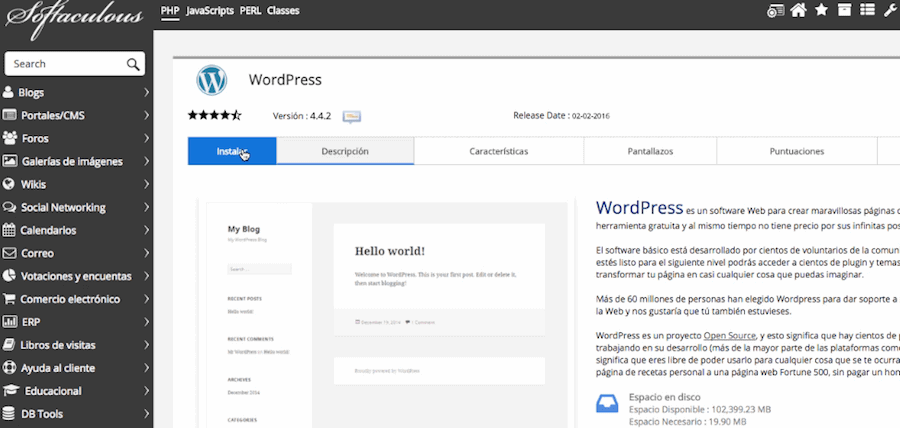Go to Softaculous home via house icon
This screenshot has height=428, width=900.
[x=798, y=10]
